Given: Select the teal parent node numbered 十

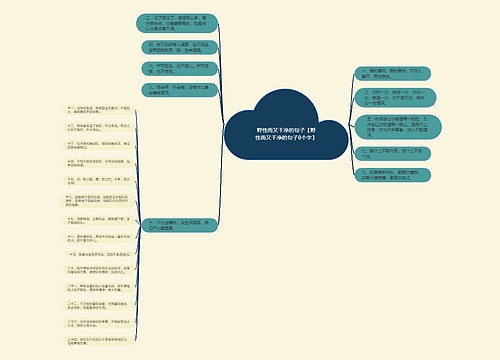Looking at the screenshot, I should point(180,225).
